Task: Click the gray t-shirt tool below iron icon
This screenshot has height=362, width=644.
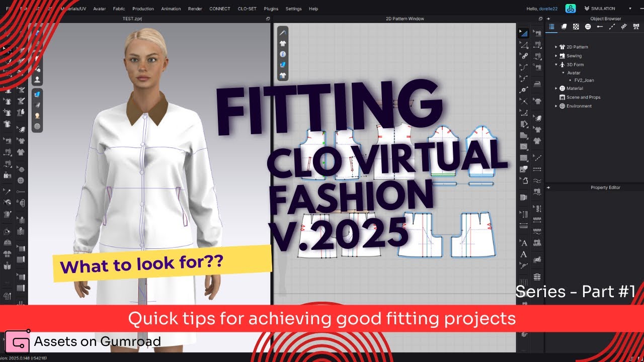Action: pyautogui.click(x=537, y=101)
